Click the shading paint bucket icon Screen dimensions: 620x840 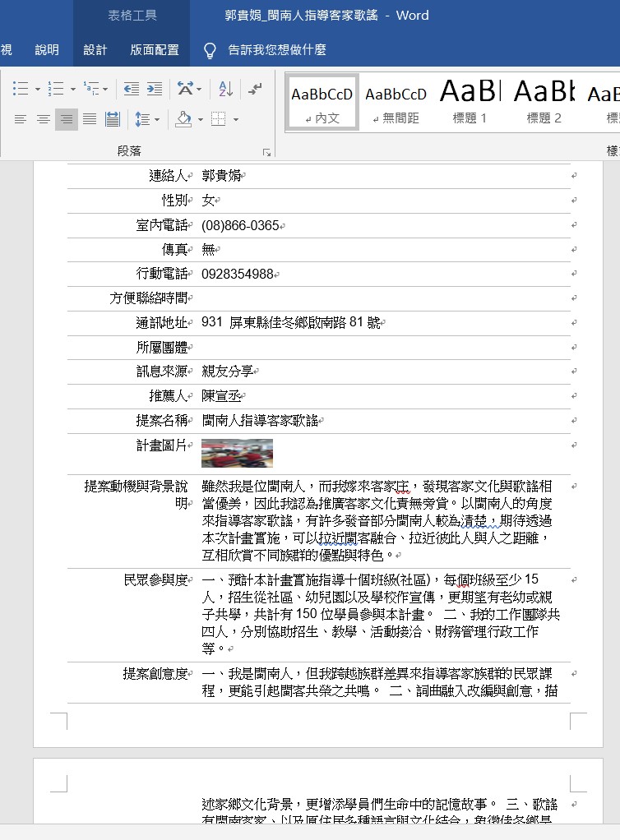click(x=184, y=119)
